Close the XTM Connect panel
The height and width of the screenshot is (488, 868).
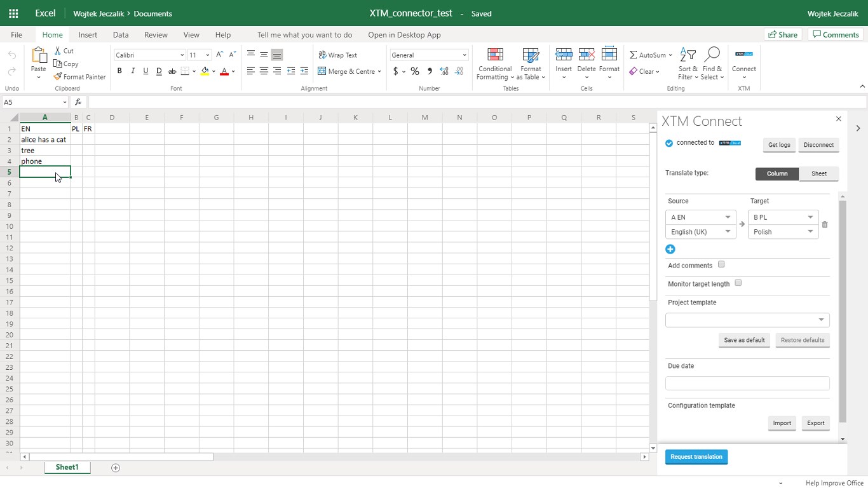[x=839, y=119]
